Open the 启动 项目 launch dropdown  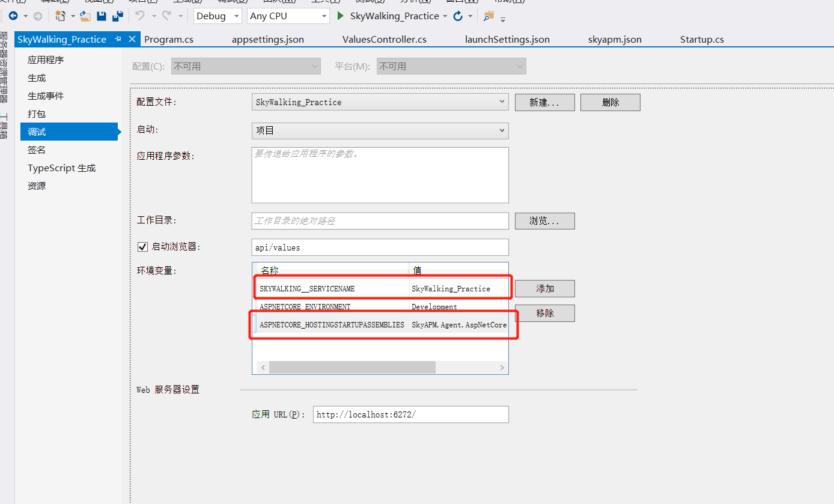[x=380, y=130]
